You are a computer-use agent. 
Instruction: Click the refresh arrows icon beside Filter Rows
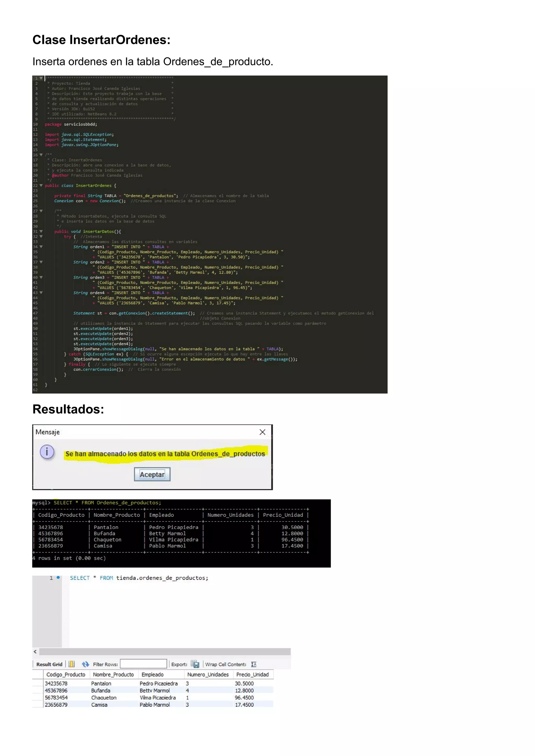[x=85, y=664]
